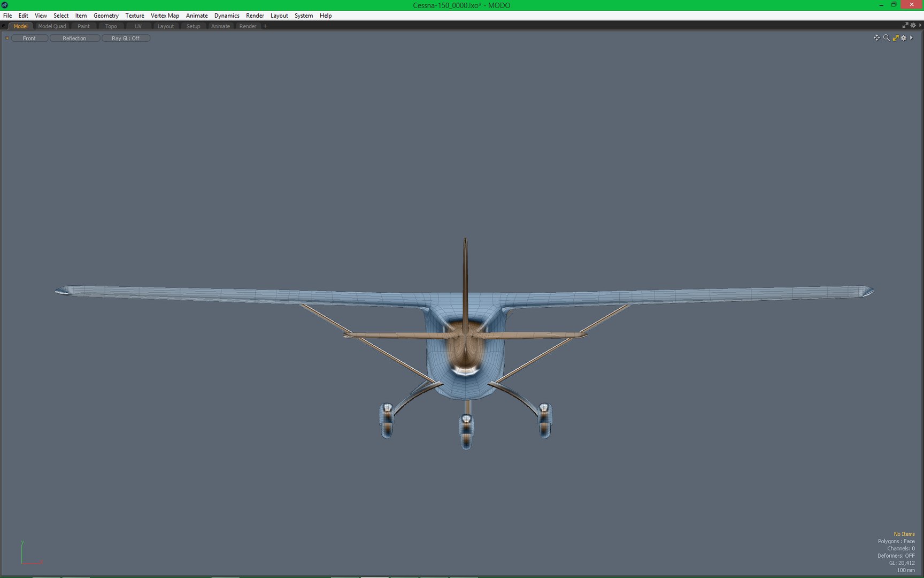The image size is (924, 578).
Task: Click the 'Channels: 0' status text
Action: [x=901, y=549]
